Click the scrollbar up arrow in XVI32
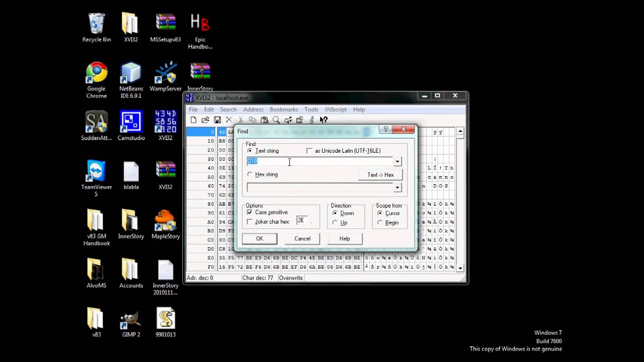The height and width of the screenshot is (362, 644). [x=460, y=132]
